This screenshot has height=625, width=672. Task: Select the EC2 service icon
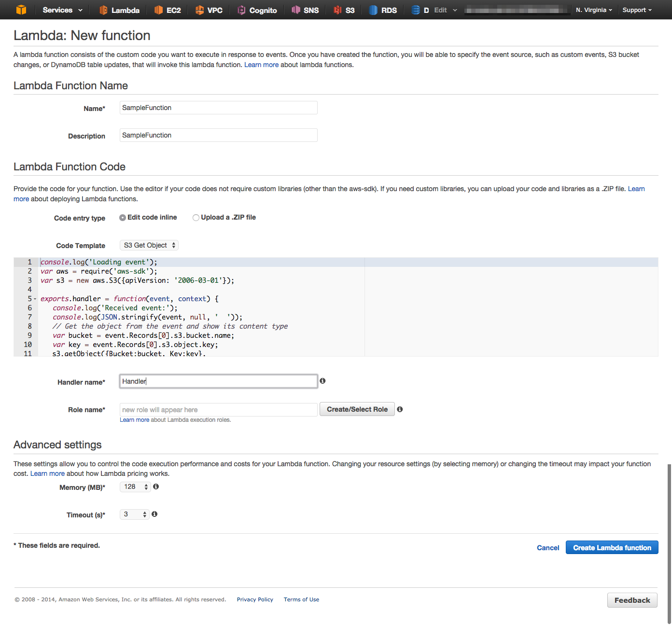159,10
